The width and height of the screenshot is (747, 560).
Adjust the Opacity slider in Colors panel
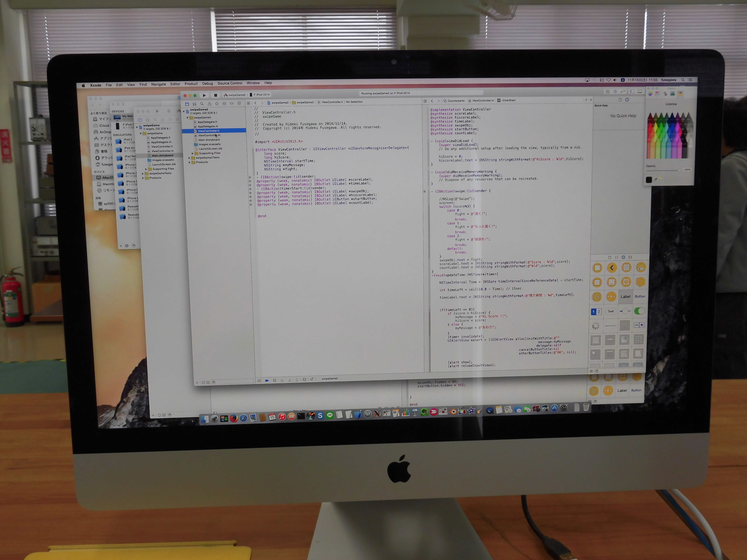click(x=663, y=170)
